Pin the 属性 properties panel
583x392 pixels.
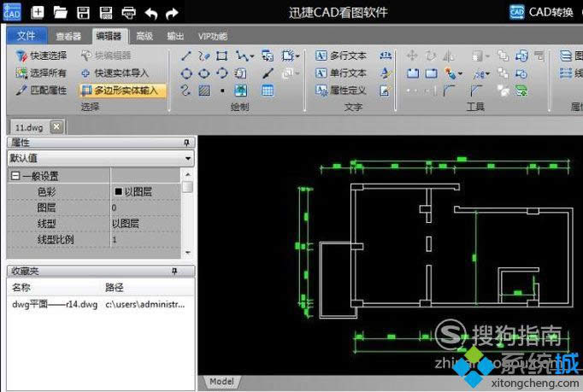[x=186, y=143]
